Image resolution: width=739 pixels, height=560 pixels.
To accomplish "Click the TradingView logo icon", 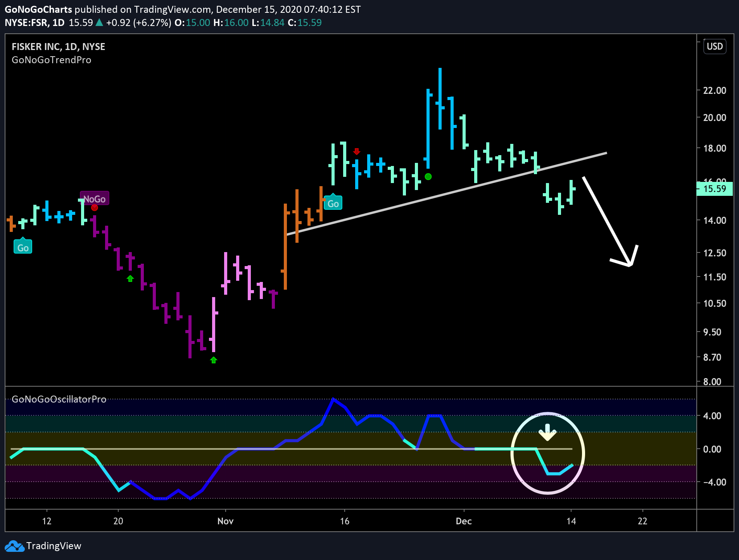I will pyautogui.click(x=14, y=546).
